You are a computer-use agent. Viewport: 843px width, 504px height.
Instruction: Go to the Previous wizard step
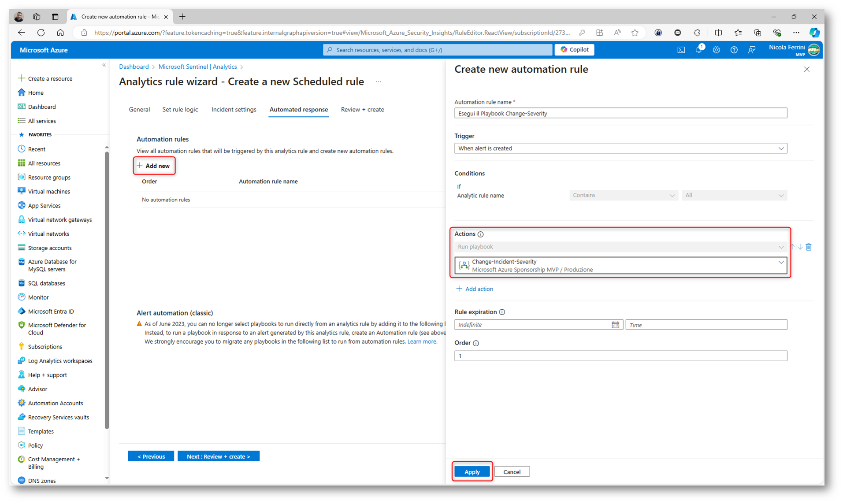click(151, 456)
